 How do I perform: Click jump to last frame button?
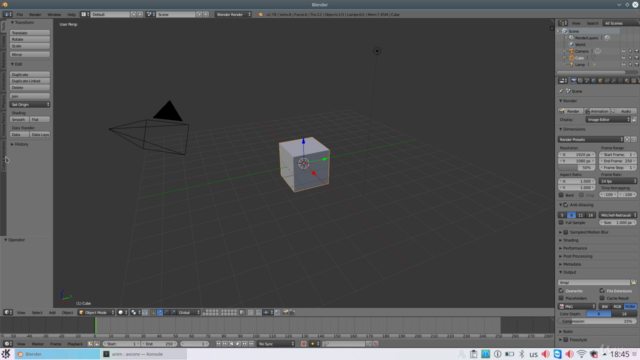pos(251,344)
